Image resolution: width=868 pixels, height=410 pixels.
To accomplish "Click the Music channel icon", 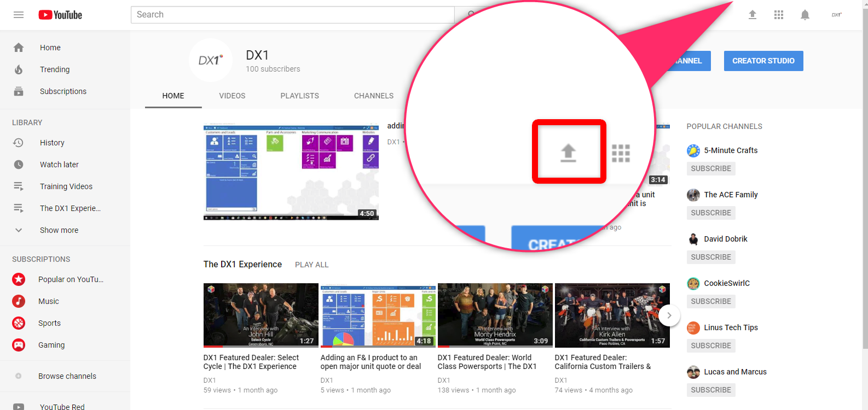I will coord(19,301).
